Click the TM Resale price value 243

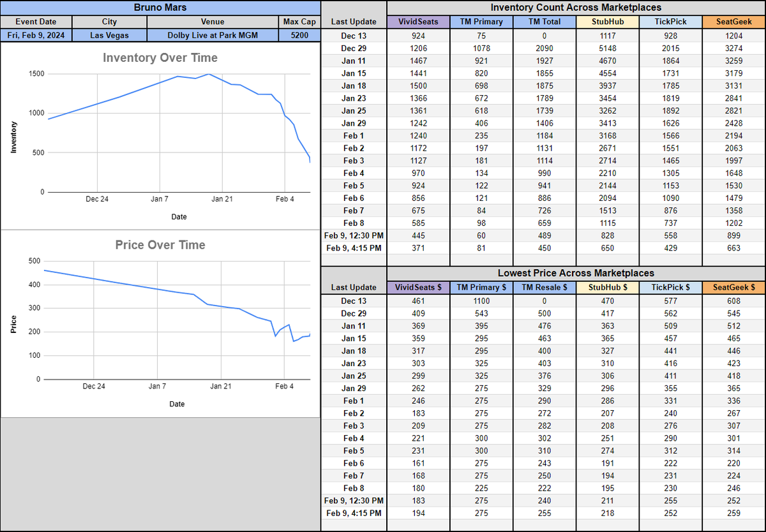tap(544, 463)
